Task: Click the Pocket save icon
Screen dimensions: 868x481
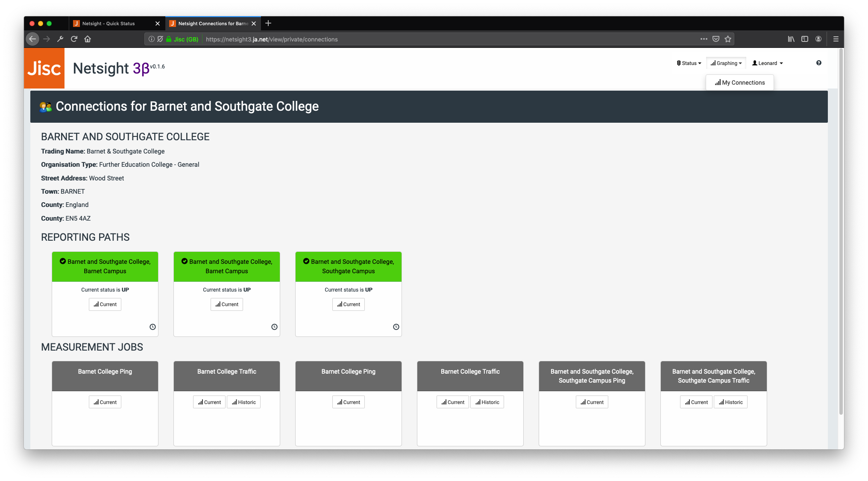Action: (716, 39)
